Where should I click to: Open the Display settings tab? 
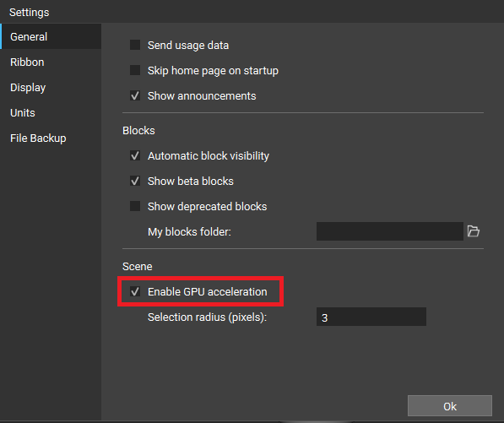click(x=51, y=87)
